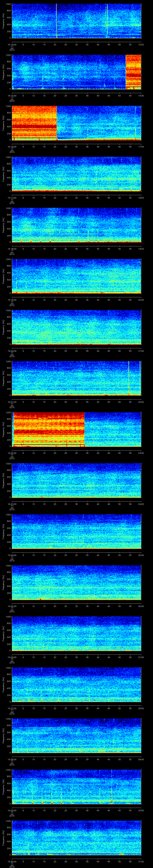Click the 18:00 end time label
The image size is (153, 868).
click(141, 197)
